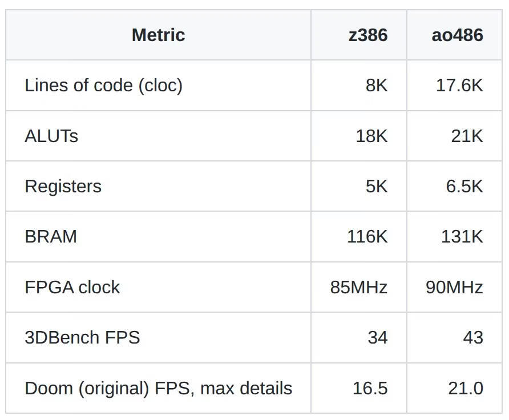Select the ALUTs row label

51,136
